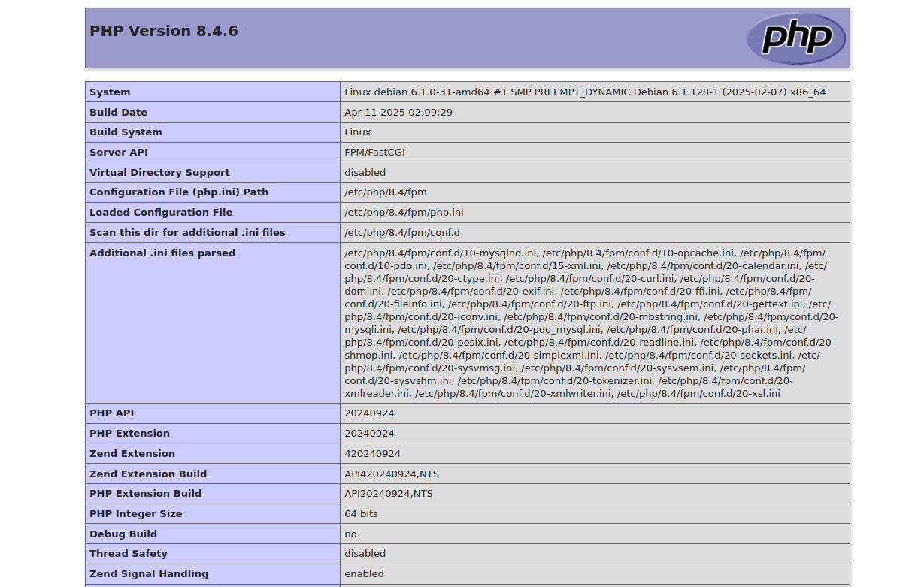The height and width of the screenshot is (587, 924).
Task: Click the Thread Safety label
Action: [129, 554]
